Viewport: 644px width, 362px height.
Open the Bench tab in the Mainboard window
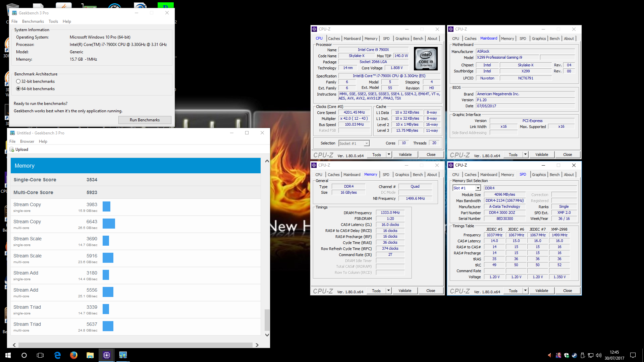pos(554,39)
